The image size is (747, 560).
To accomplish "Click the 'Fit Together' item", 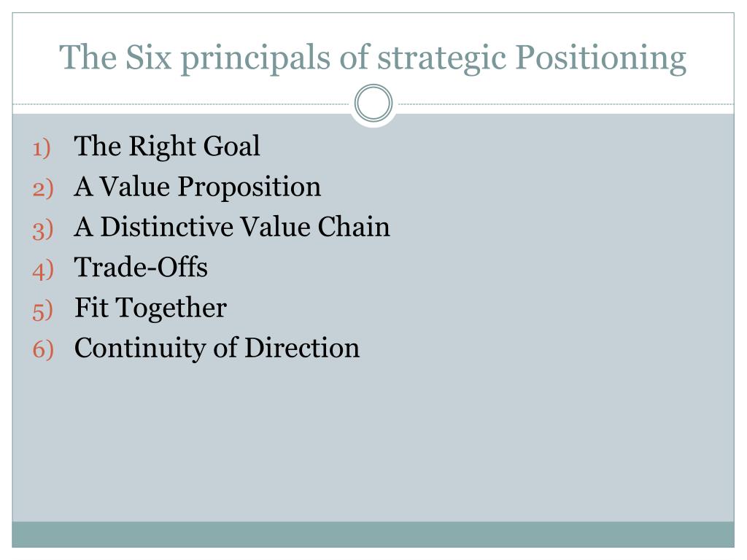I will (150, 308).
